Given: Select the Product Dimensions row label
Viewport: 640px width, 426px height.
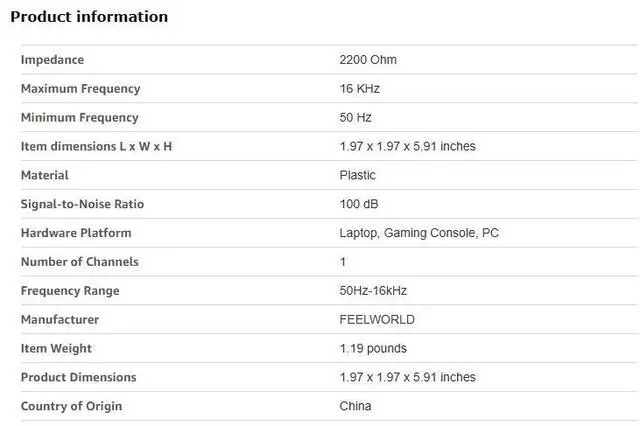Looking at the screenshot, I should click(78, 378).
